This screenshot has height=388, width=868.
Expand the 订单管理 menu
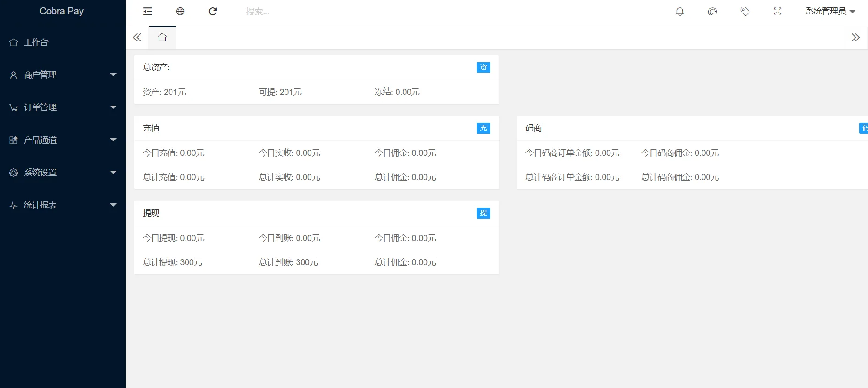click(62, 107)
